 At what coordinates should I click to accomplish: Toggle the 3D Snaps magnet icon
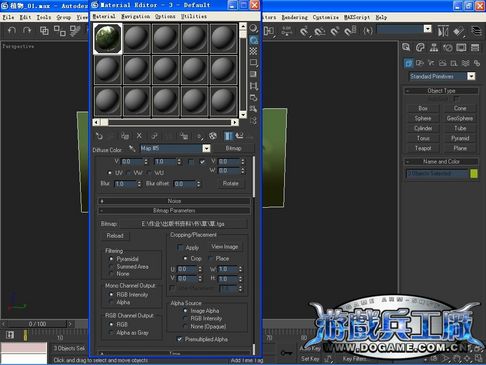(304, 32)
